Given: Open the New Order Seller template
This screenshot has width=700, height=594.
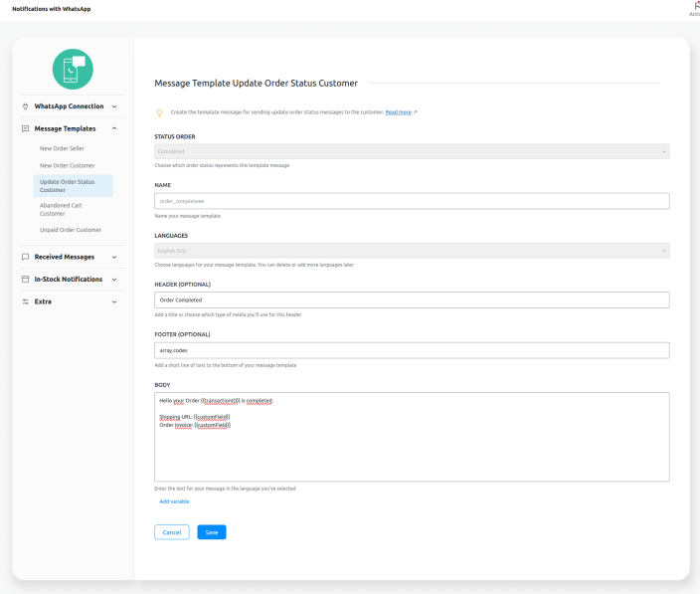Looking at the screenshot, I should coord(62,148).
